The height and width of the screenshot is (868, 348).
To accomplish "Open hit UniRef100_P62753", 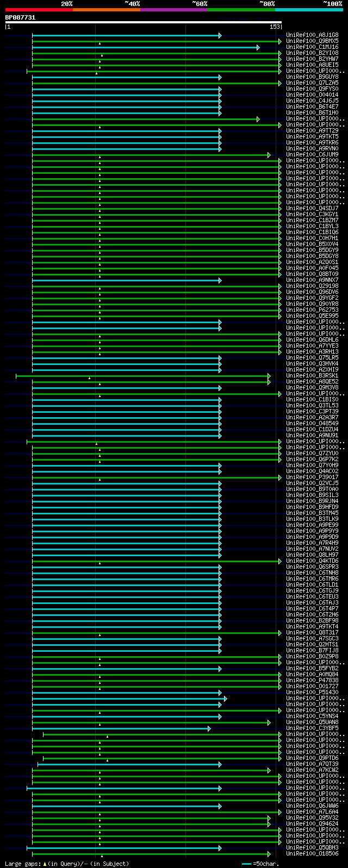I will tap(312, 310).
